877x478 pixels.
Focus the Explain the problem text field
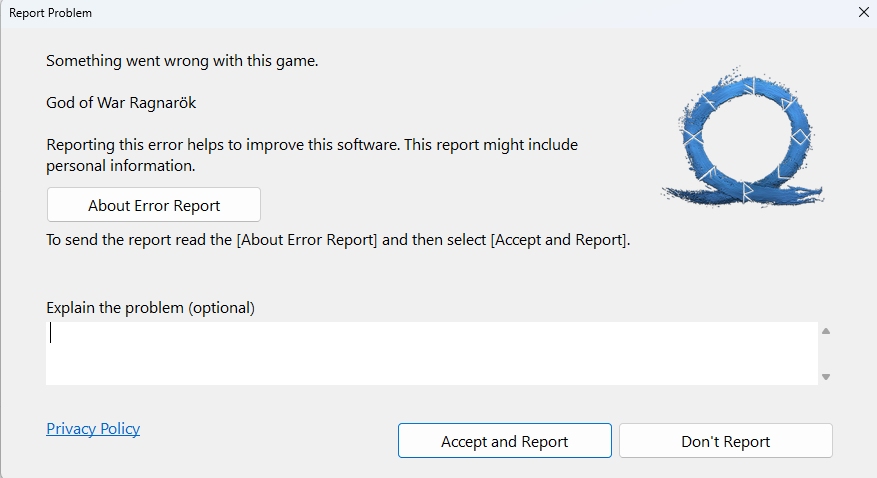430,353
